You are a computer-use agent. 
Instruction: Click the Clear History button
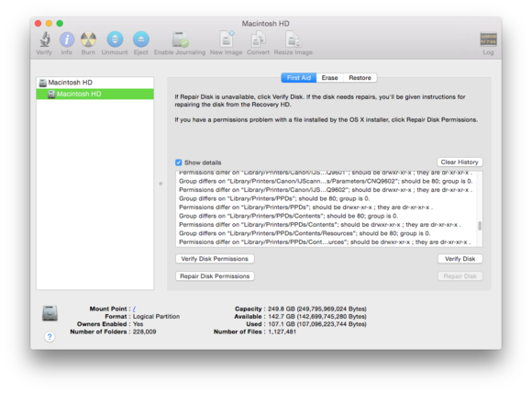pos(460,163)
